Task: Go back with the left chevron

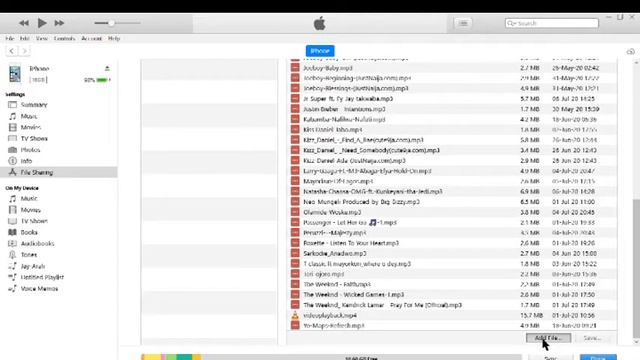Action: [x=11, y=51]
